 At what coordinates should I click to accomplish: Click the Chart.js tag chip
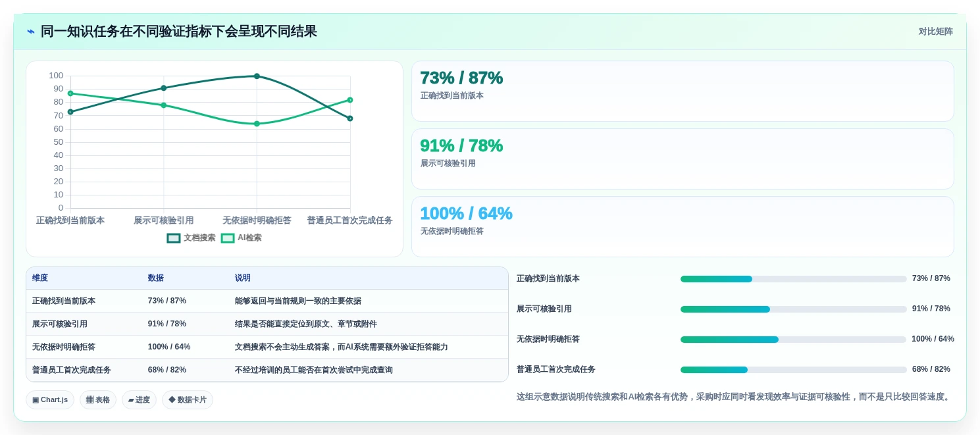pyautogui.click(x=50, y=399)
